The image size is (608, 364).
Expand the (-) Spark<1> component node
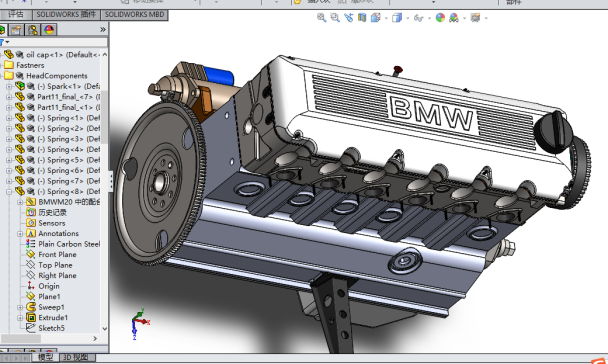tap(9, 86)
